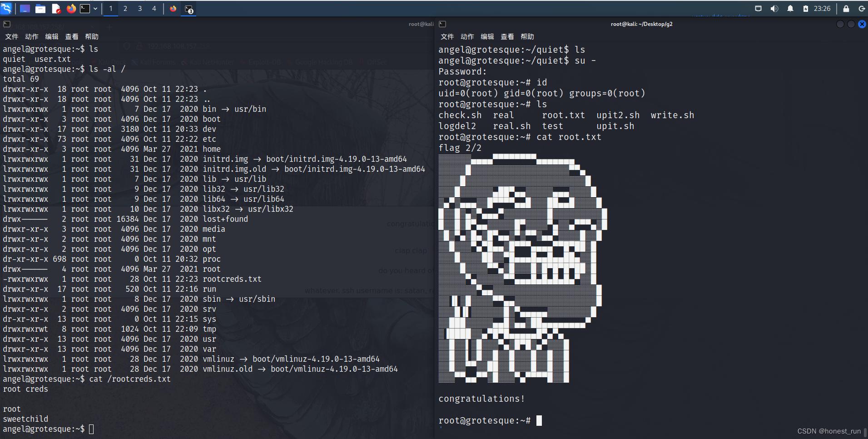Open the file manager from the taskbar

pos(40,8)
